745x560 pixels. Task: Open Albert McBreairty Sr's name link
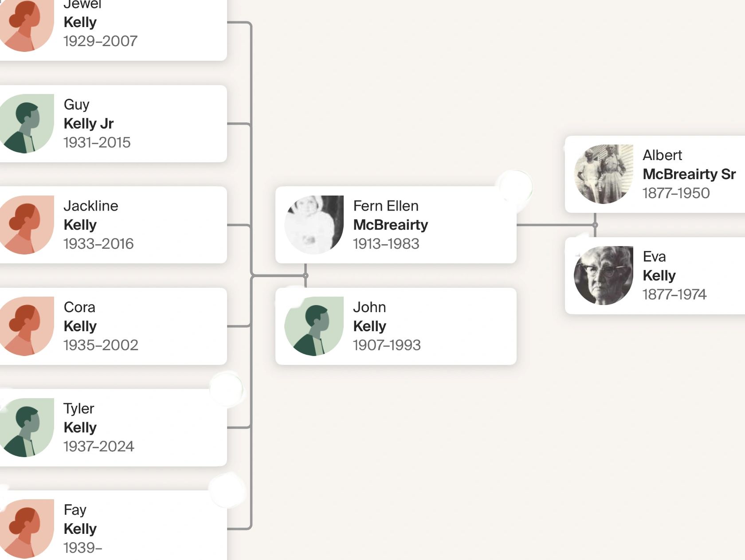click(x=689, y=165)
